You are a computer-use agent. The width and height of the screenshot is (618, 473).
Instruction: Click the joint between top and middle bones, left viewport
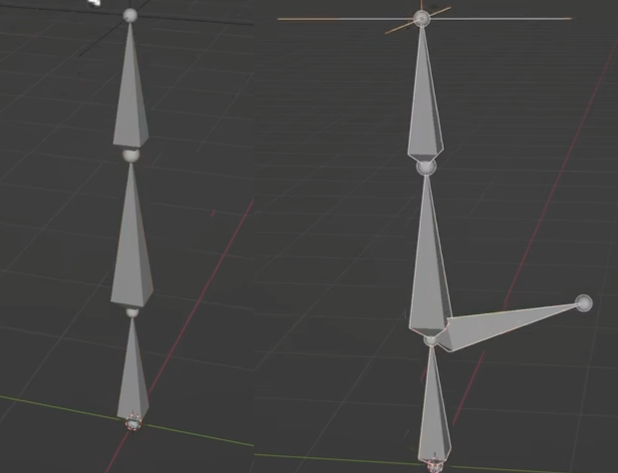(130, 155)
